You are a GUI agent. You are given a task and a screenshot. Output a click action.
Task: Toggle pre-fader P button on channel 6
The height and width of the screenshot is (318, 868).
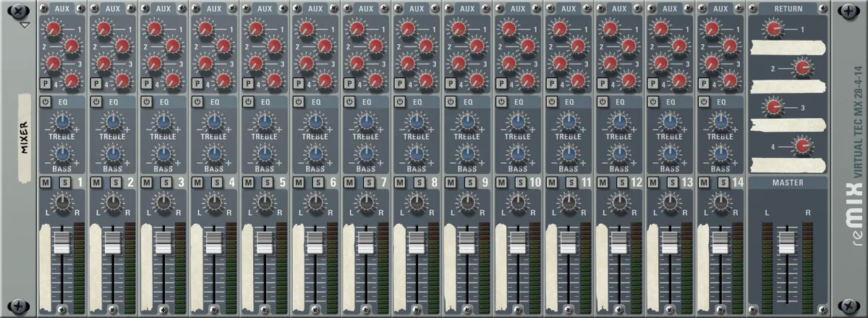click(299, 83)
